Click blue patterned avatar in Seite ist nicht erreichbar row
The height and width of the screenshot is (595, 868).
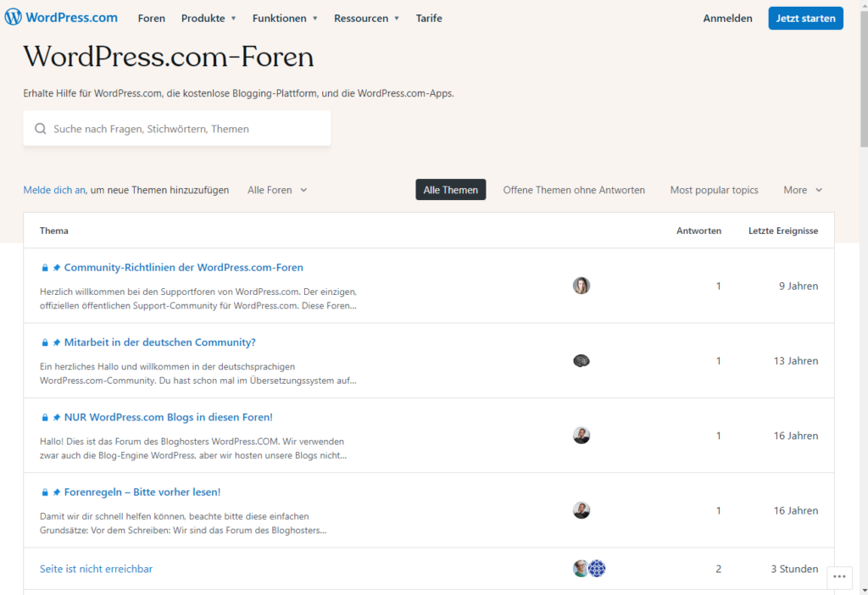click(597, 569)
